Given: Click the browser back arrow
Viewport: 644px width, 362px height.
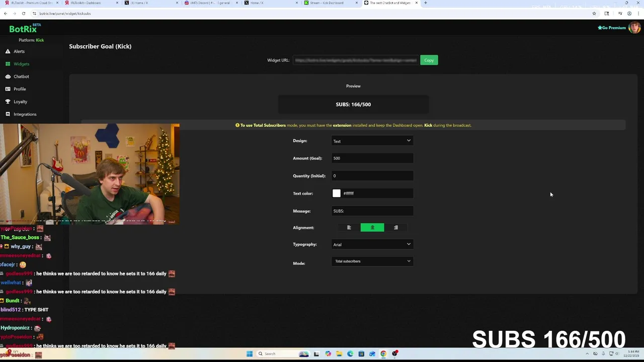Looking at the screenshot, I should pyautogui.click(x=6, y=14).
